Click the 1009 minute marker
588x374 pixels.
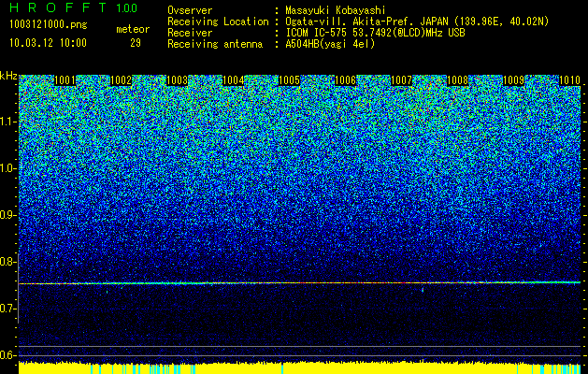513,80
